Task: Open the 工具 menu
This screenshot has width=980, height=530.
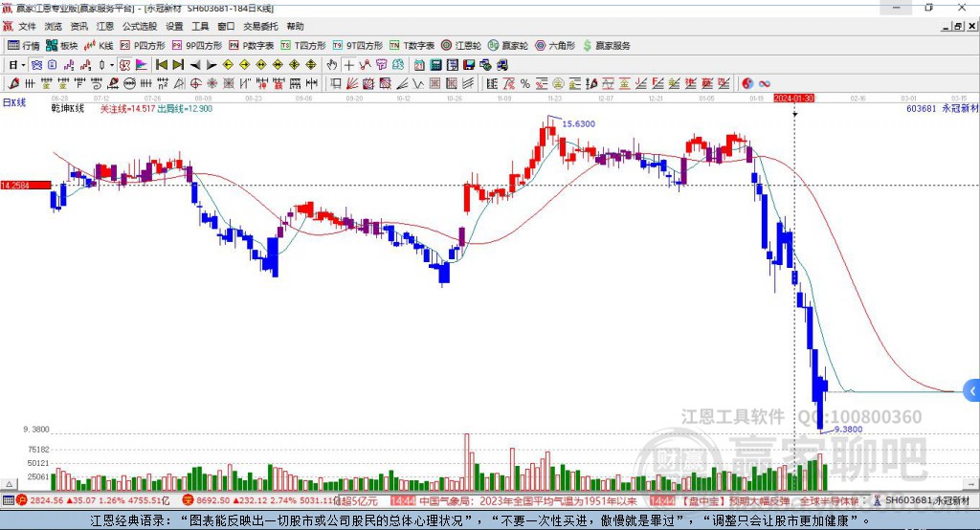Action: point(200,26)
